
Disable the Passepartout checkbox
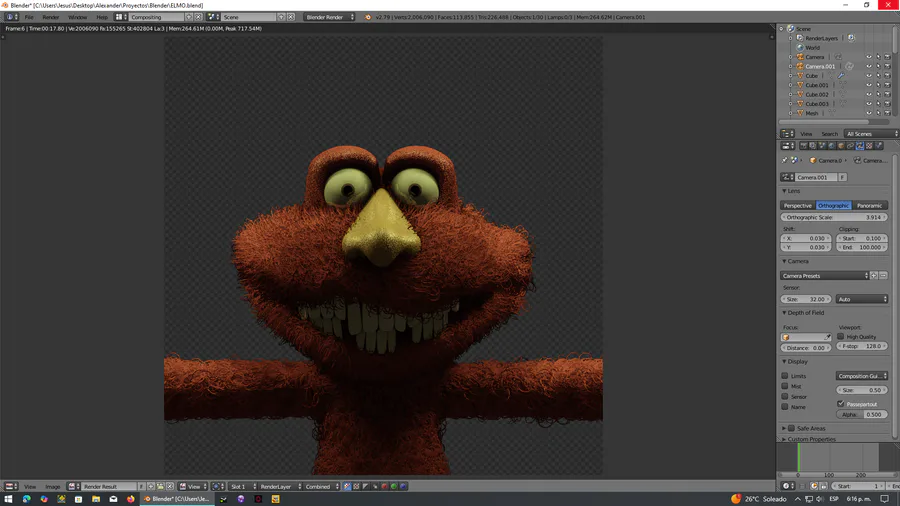[840, 404]
